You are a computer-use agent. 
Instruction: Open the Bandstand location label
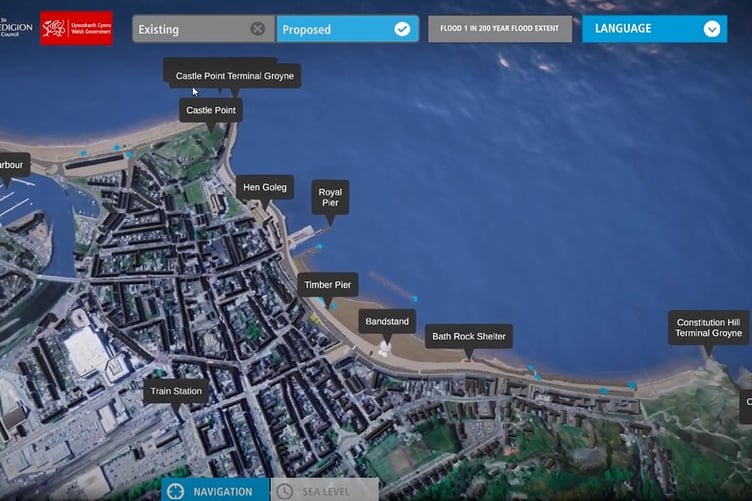point(387,322)
